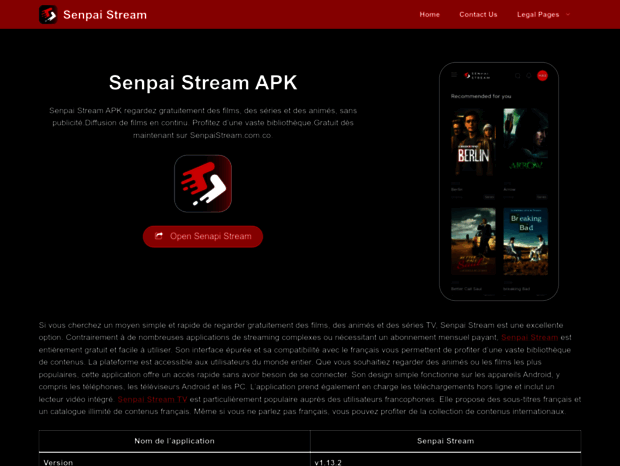Image resolution: width=620 pixels, height=466 pixels.
Task: Click the Senpai Stream site title
Action: point(105,15)
